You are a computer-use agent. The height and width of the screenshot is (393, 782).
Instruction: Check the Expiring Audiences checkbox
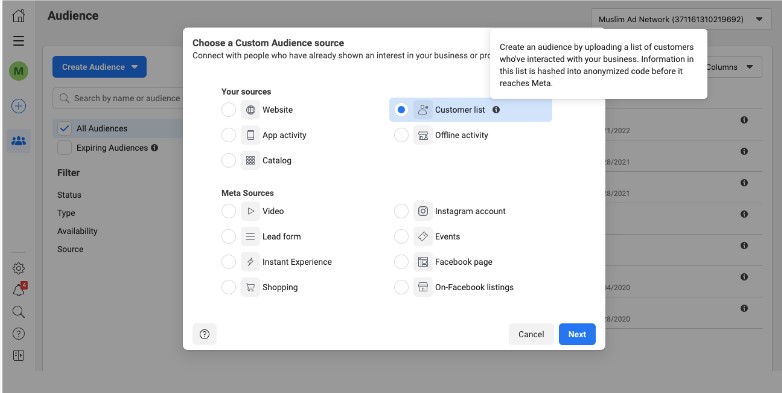point(64,148)
